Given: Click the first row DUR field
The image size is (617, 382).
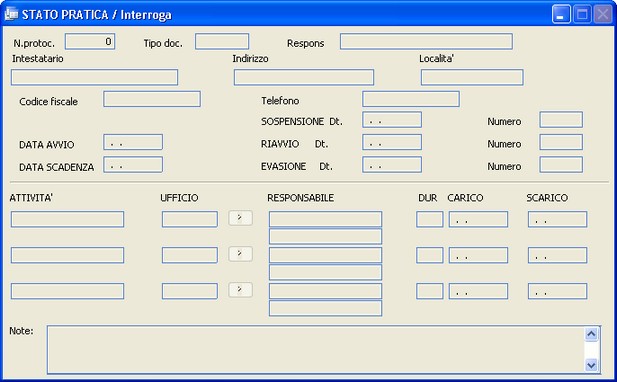Looking at the screenshot, I should [430, 219].
